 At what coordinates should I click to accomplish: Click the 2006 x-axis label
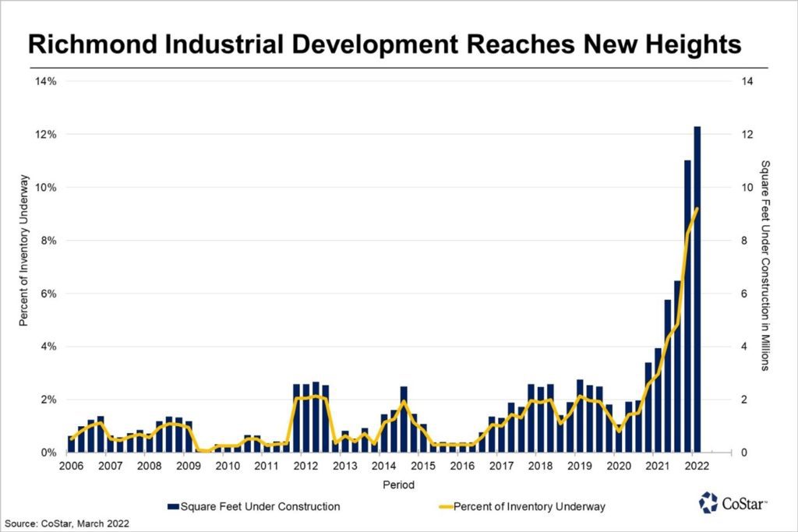(x=72, y=466)
